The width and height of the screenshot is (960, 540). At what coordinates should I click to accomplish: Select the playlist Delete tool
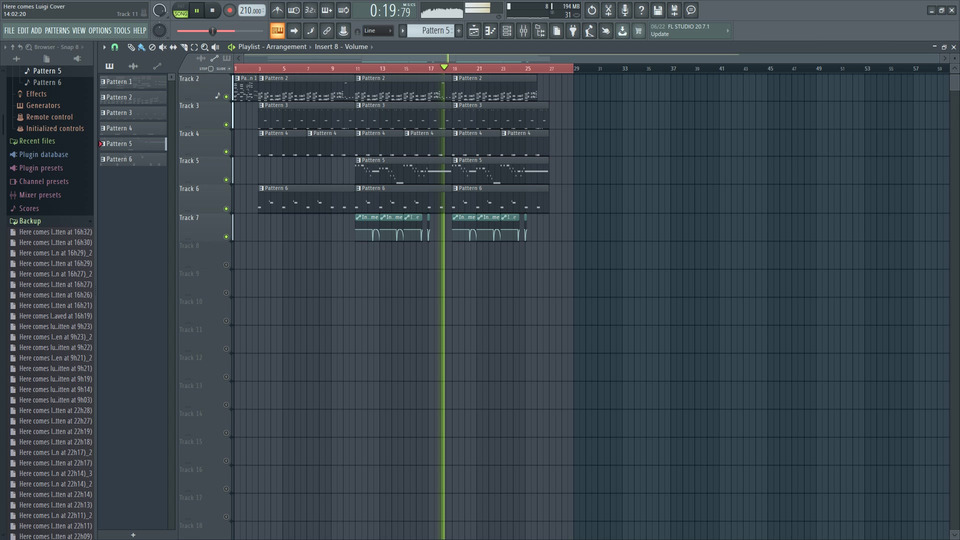click(x=152, y=47)
